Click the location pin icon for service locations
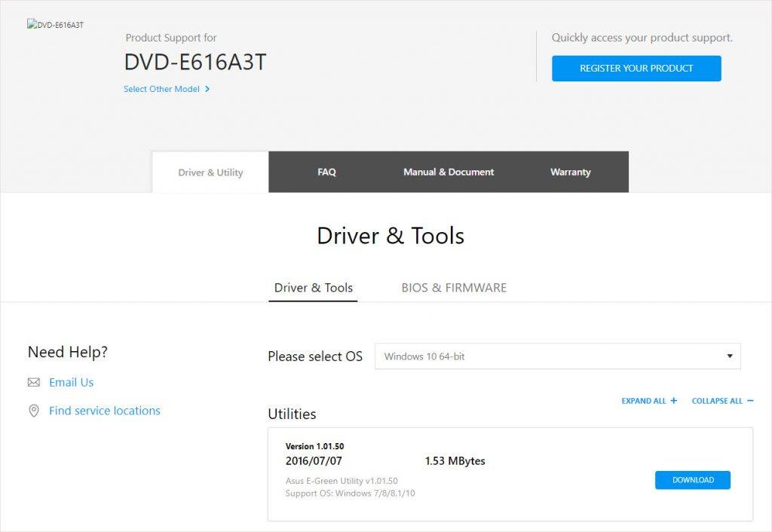 (33, 411)
